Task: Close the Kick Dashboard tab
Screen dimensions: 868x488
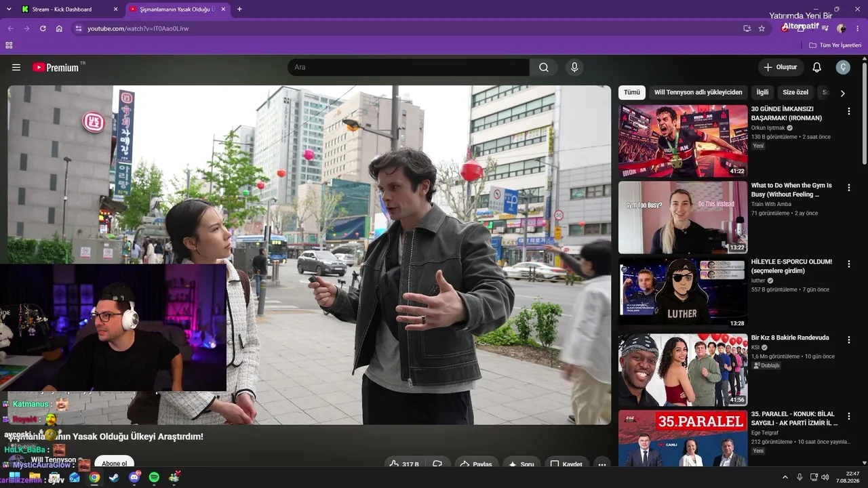Action: [115, 9]
